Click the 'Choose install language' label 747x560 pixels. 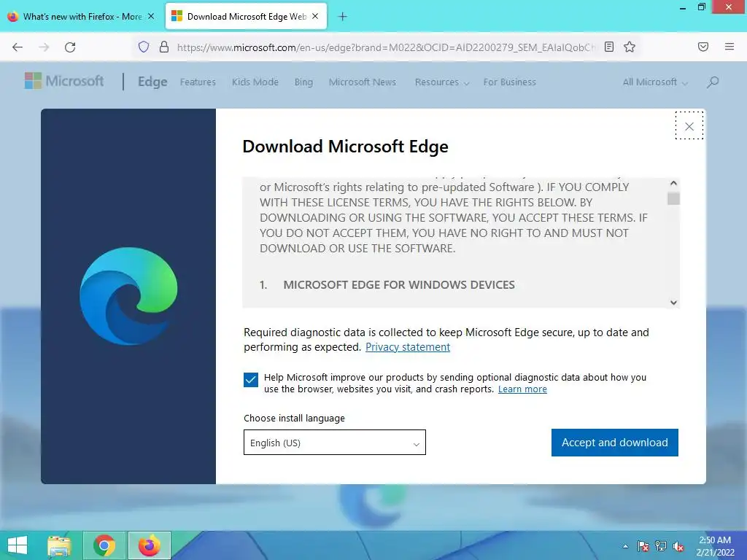coord(295,418)
